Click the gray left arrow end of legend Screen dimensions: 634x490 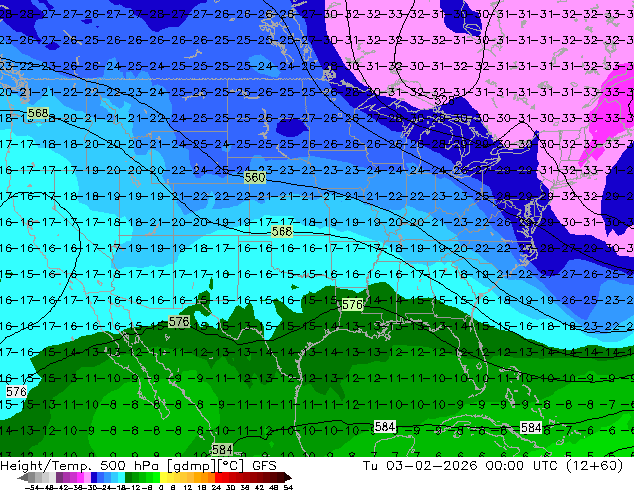pos(23,478)
